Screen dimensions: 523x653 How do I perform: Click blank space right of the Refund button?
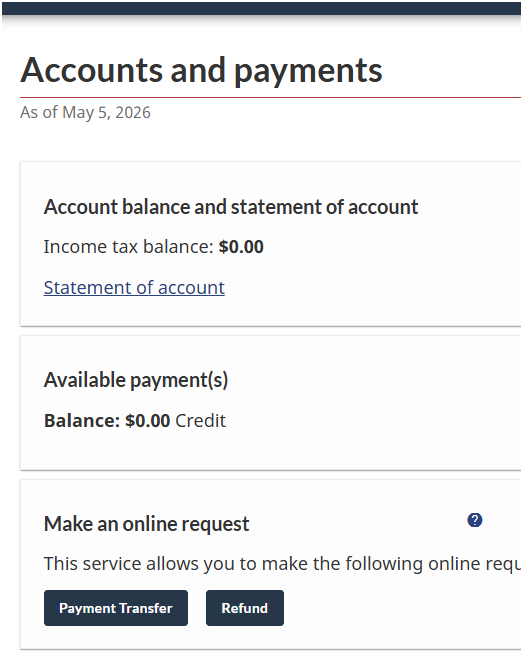(x=396, y=608)
